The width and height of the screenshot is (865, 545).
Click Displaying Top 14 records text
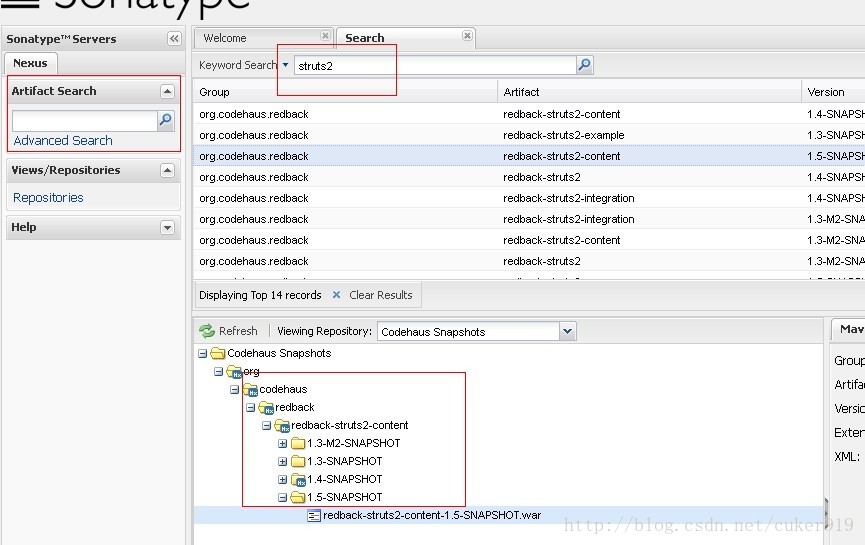pyautogui.click(x=260, y=295)
